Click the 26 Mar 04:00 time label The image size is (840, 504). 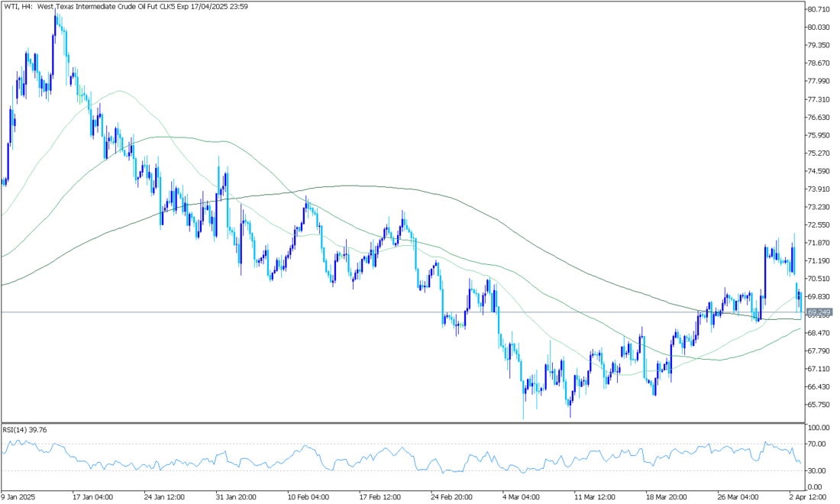coord(738,497)
